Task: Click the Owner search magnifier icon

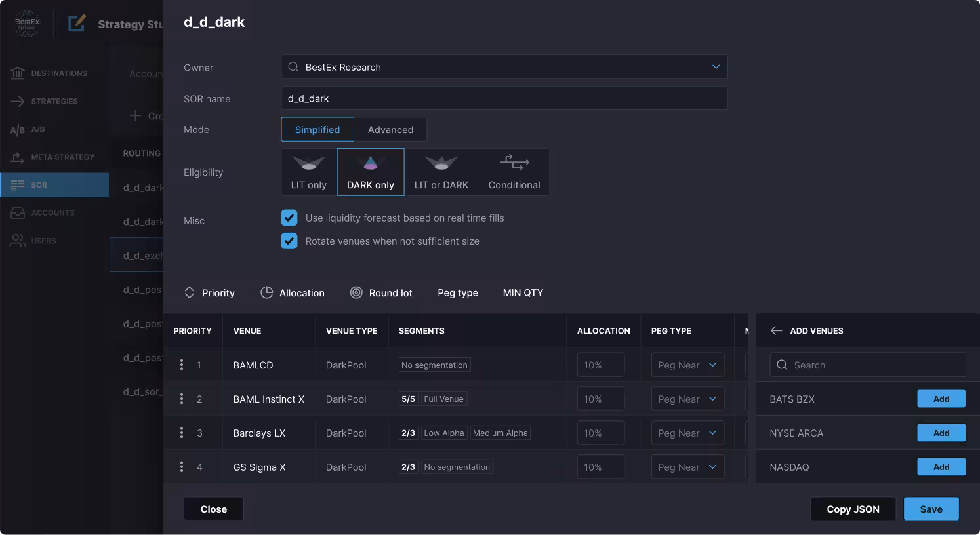Action: [293, 67]
